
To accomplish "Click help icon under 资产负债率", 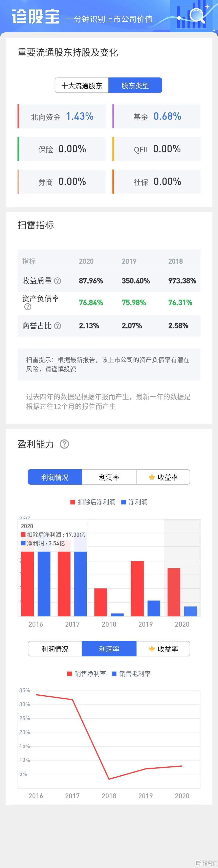I will pos(28,307).
